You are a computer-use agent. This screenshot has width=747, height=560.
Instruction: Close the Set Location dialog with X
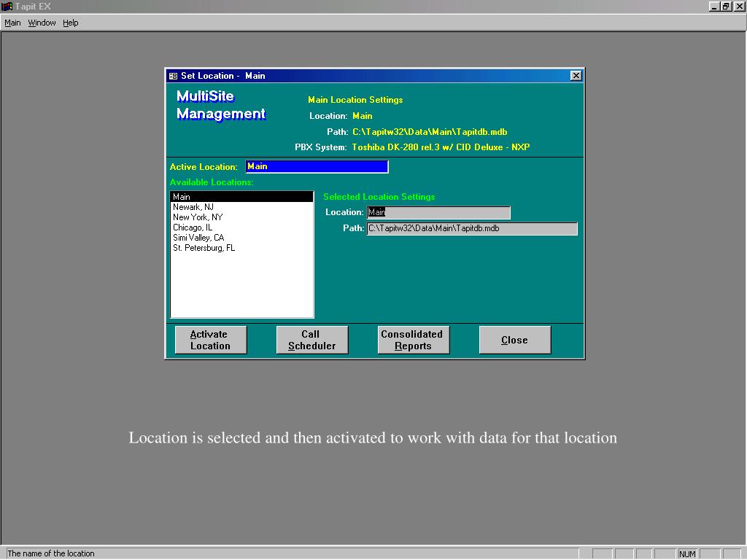click(x=576, y=76)
